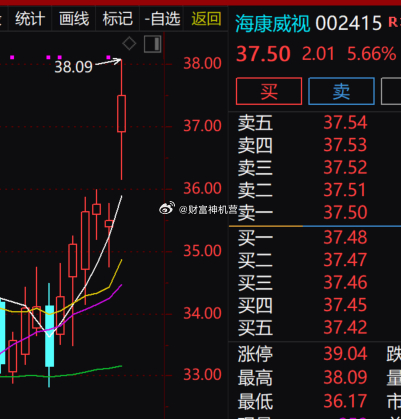
Task: Select the 卖四 price 37.53
Action: (x=345, y=145)
